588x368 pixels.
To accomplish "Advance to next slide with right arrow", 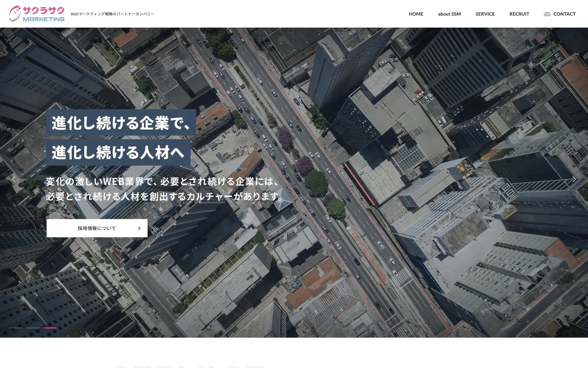I will 574,179.
